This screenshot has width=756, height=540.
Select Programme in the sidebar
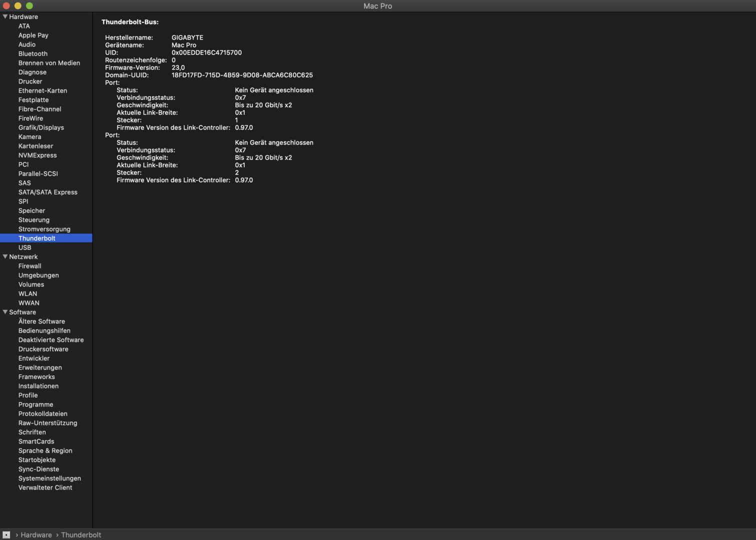(35, 405)
